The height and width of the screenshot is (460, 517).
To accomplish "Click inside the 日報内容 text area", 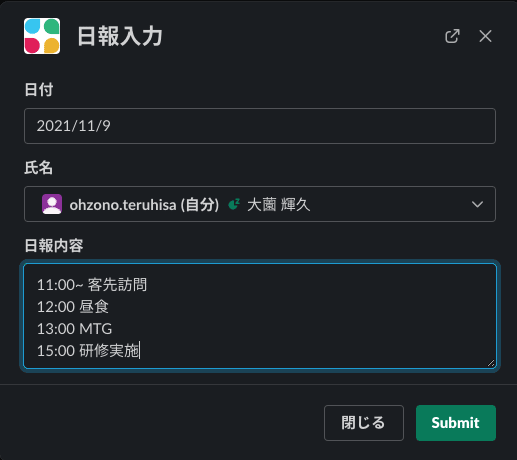I will (260, 316).
